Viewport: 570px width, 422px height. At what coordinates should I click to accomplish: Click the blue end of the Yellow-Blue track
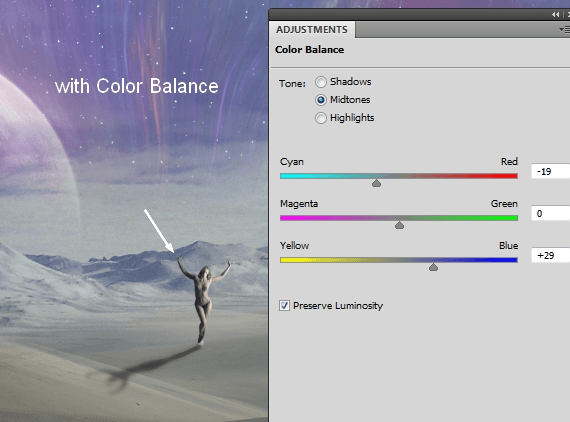(512, 260)
